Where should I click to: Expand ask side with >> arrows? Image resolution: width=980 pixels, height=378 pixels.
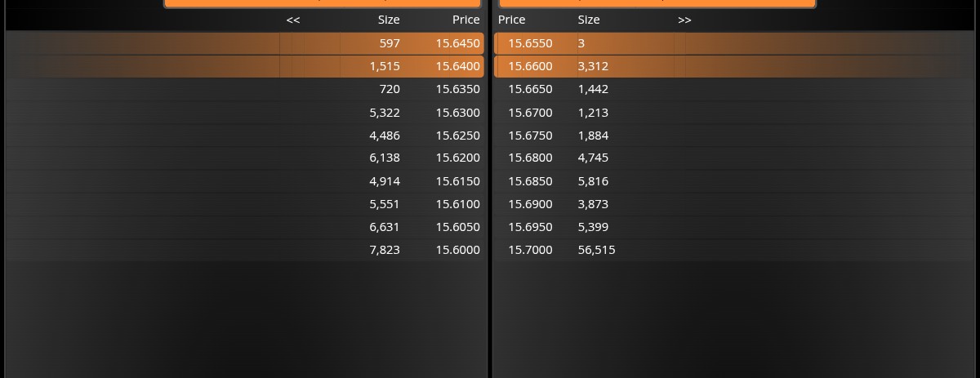(684, 20)
